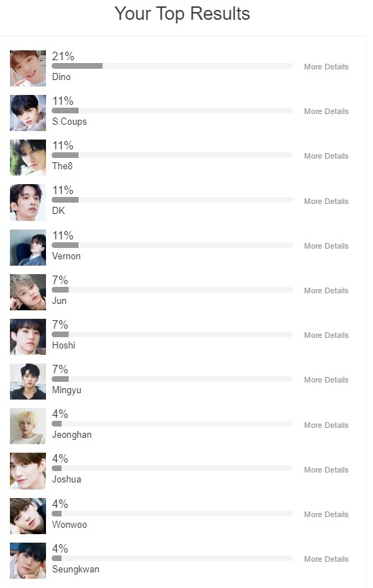Viewport: 373px width, 588px height.
Task: View More Details for Seungkwan
Action: pyautogui.click(x=326, y=559)
